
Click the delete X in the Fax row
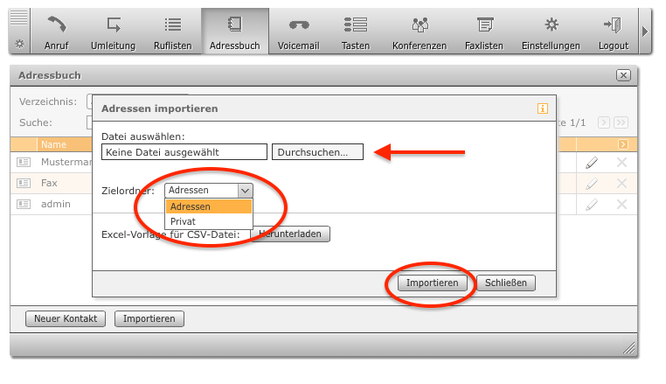pyautogui.click(x=622, y=184)
